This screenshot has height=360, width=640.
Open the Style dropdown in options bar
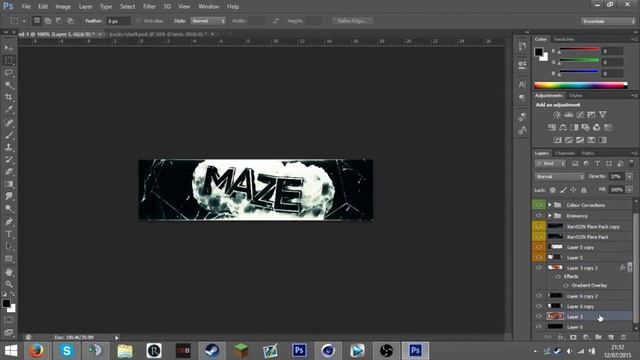coord(208,21)
